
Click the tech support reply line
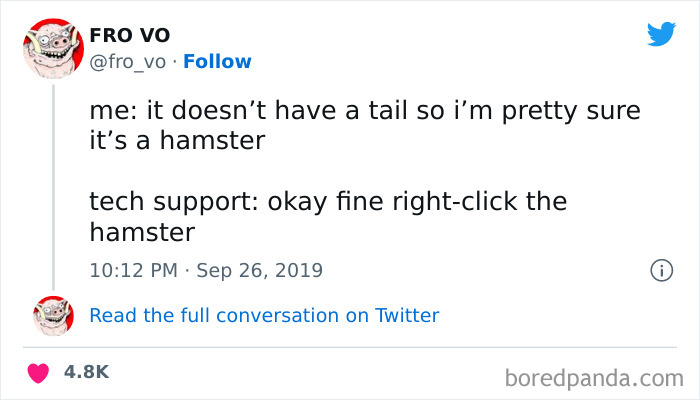328,201
